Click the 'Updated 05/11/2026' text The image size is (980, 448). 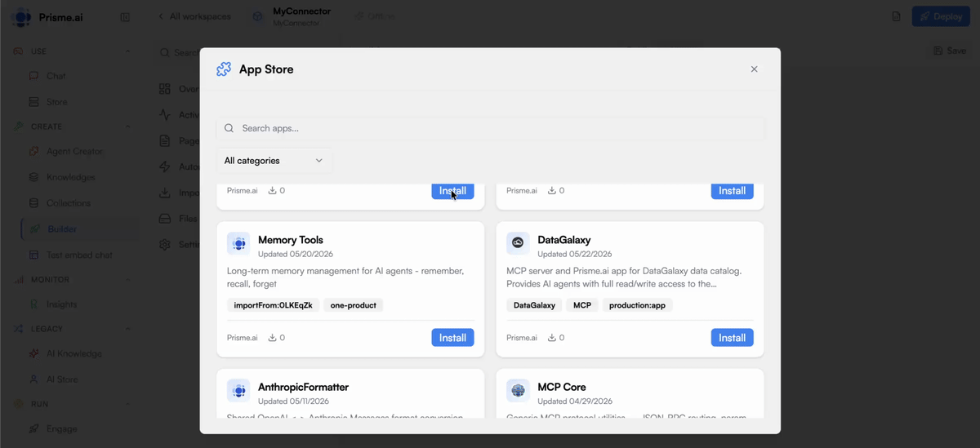[295, 401]
